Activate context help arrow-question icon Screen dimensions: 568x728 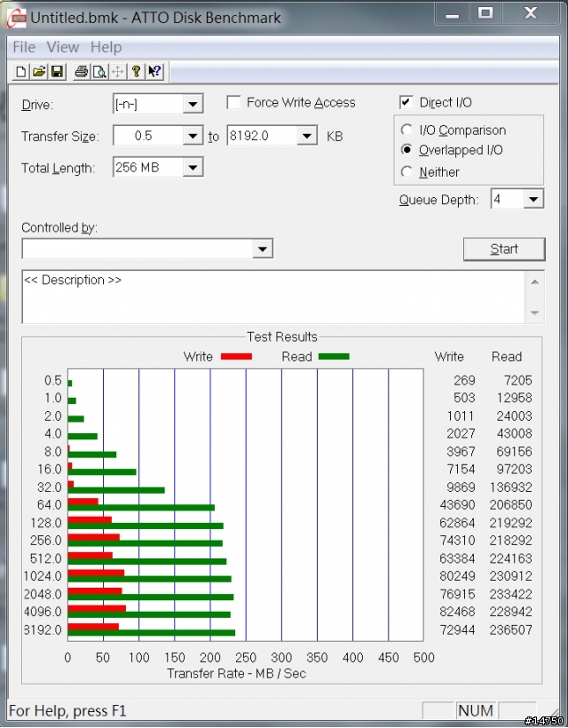click(x=154, y=72)
